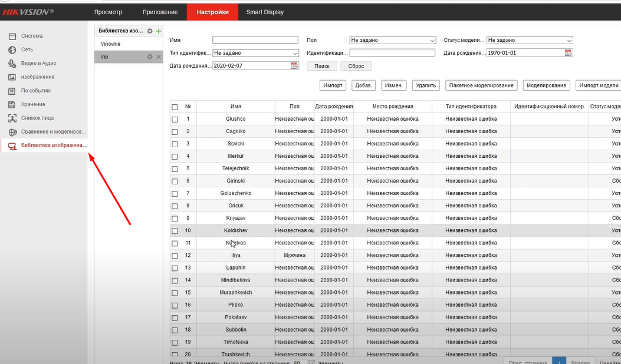Open calendar picker for 2020-02-07 date field
This screenshot has height=364, width=621.
(x=294, y=66)
